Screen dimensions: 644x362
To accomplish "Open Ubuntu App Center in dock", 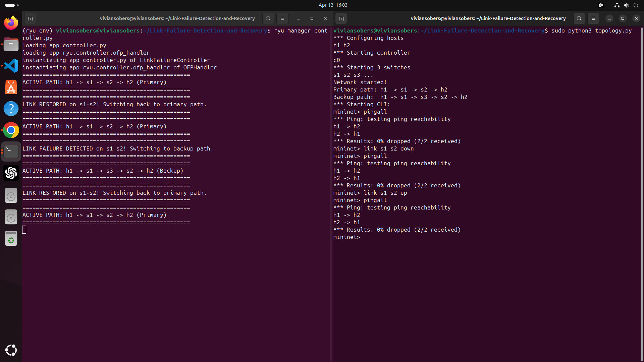I will [x=11, y=87].
